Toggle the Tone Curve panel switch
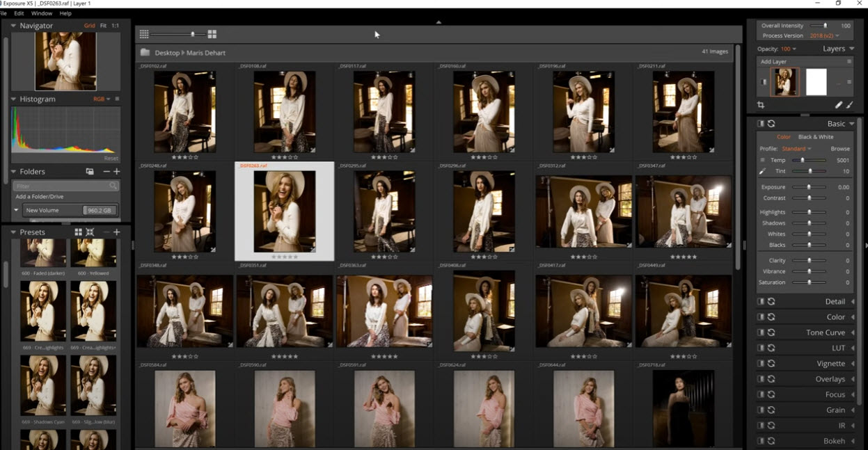 [761, 332]
